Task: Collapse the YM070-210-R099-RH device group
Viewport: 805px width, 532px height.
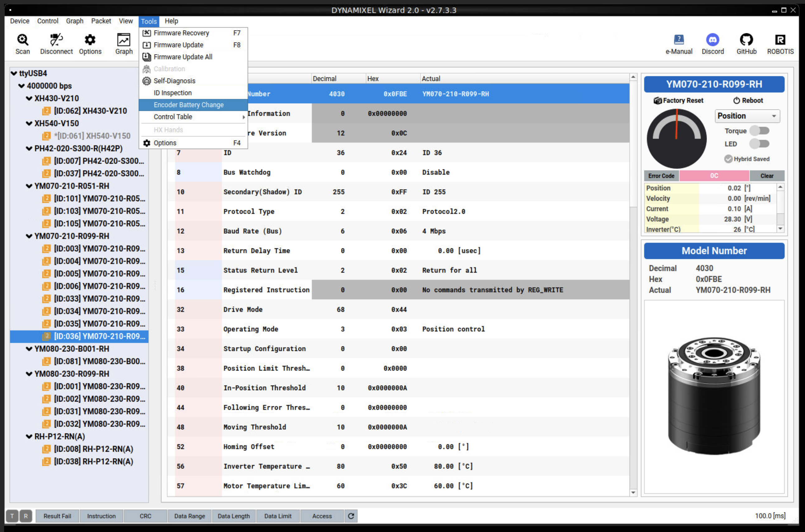Action: pyautogui.click(x=29, y=236)
